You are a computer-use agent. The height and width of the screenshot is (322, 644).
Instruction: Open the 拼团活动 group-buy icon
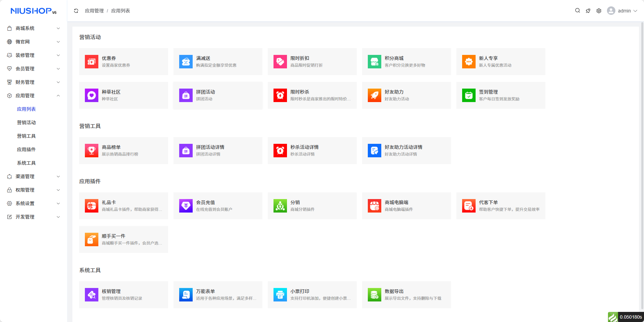[x=186, y=95]
